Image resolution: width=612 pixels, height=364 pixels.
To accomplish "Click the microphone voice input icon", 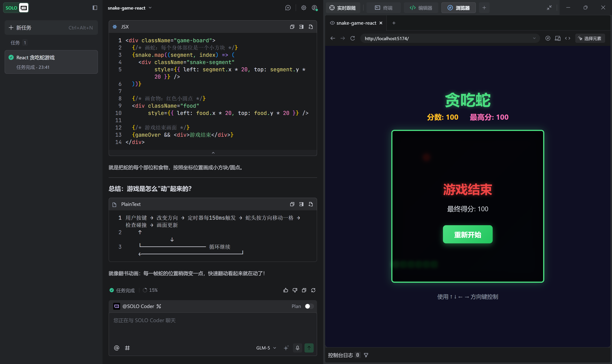I will pyautogui.click(x=297, y=348).
